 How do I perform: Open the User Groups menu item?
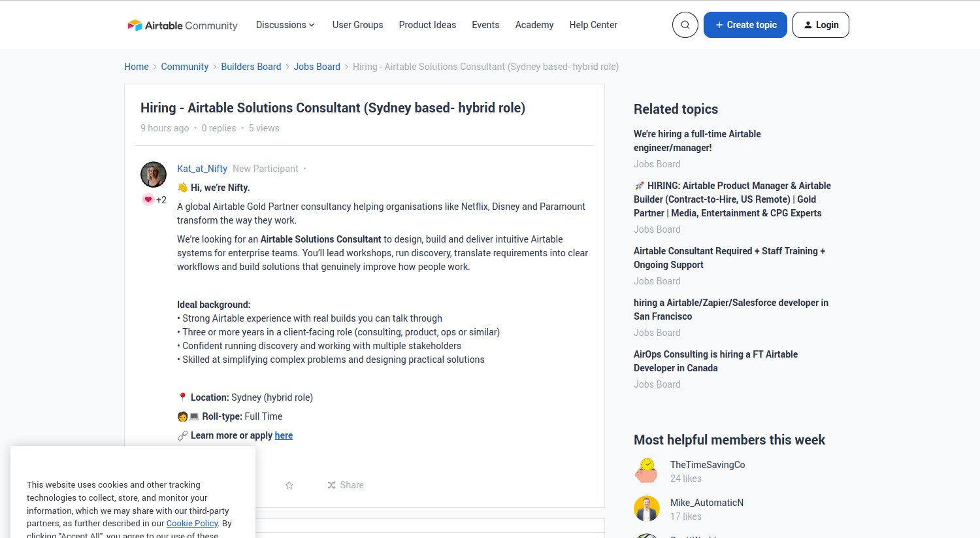coord(357,24)
